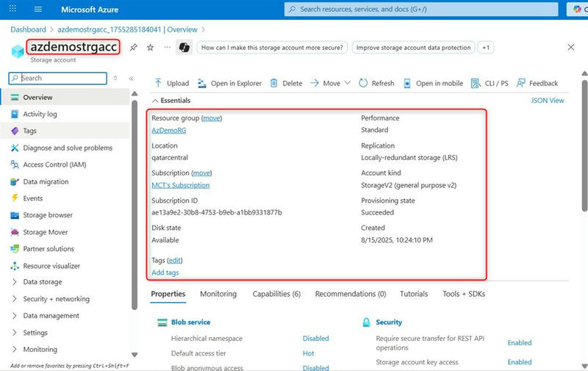Switch to Capabilities (6) tab
This screenshot has width=588, height=371.
(x=276, y=294)
